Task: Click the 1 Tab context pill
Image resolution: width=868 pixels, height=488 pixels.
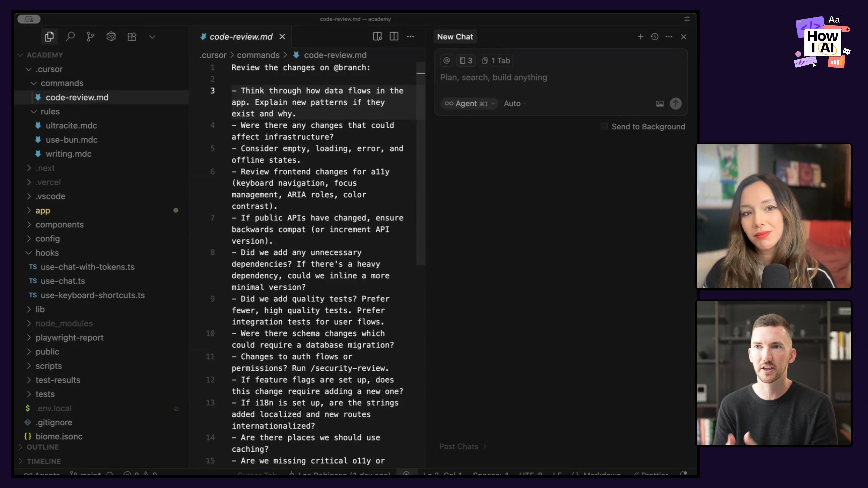Action: (x=496, y=61)
